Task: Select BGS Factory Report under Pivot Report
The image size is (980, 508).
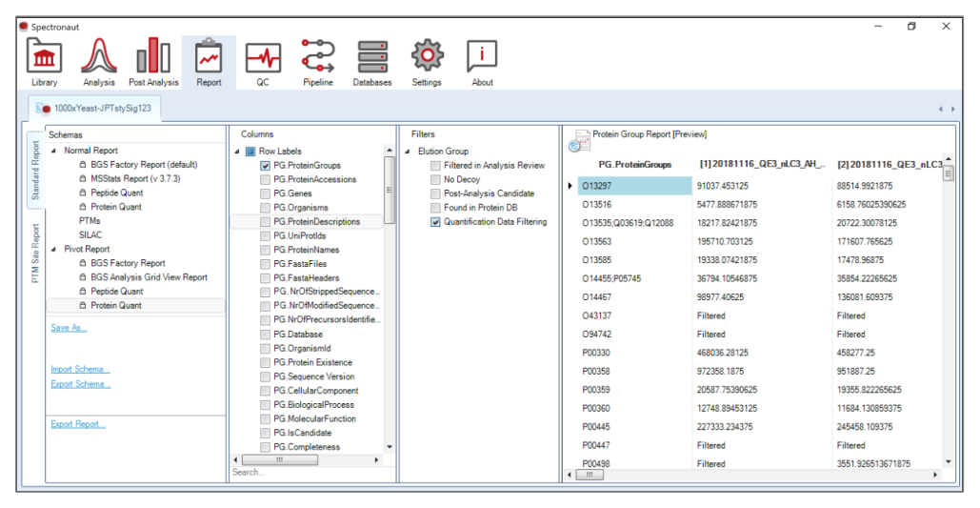Action: coord(128,263)
